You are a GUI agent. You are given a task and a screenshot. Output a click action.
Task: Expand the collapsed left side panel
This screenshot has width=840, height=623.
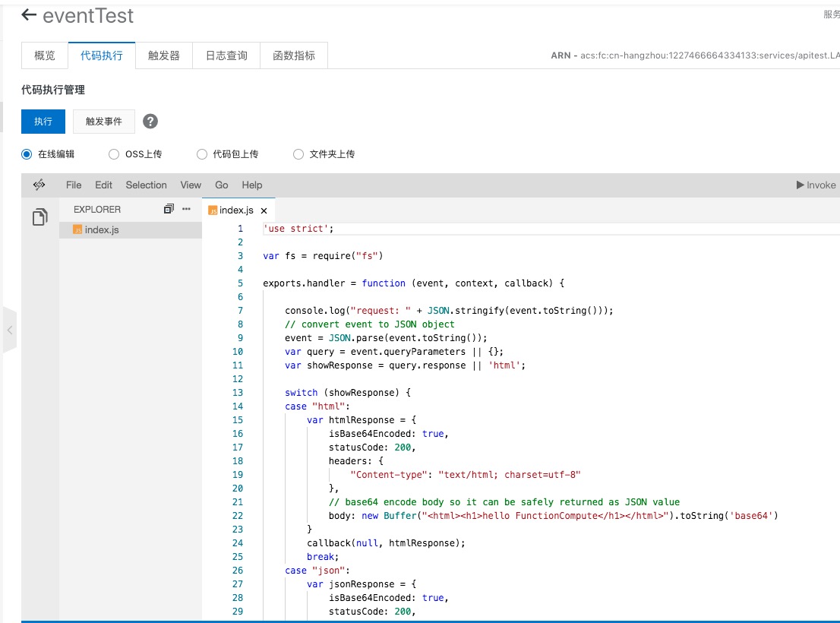tap(10, 330)
